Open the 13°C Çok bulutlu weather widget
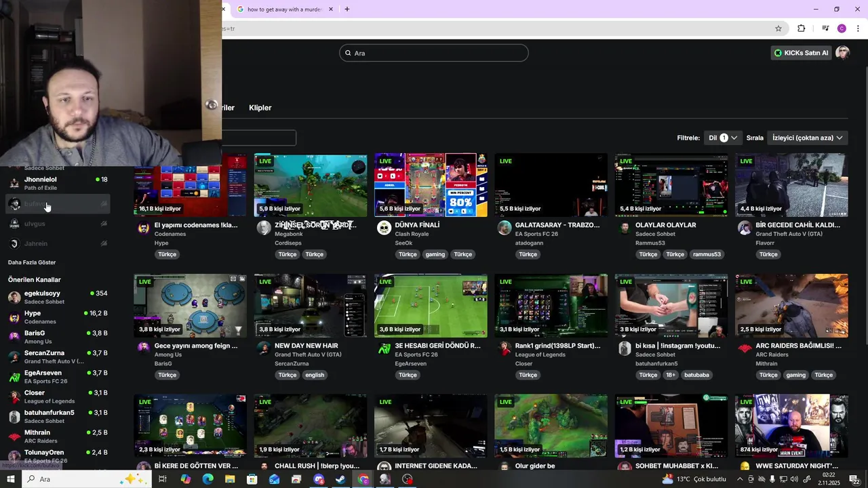868x488 pixels. click(x=694, y=479)
